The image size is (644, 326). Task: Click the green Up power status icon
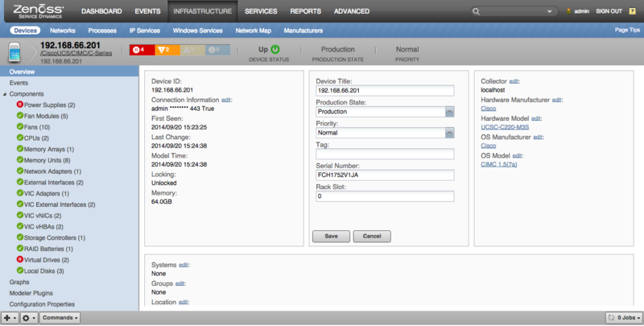click(275, 49)
